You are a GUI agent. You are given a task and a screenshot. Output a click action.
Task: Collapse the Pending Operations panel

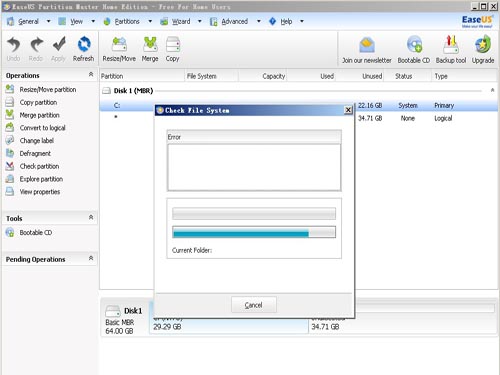[x=91, y=258]
